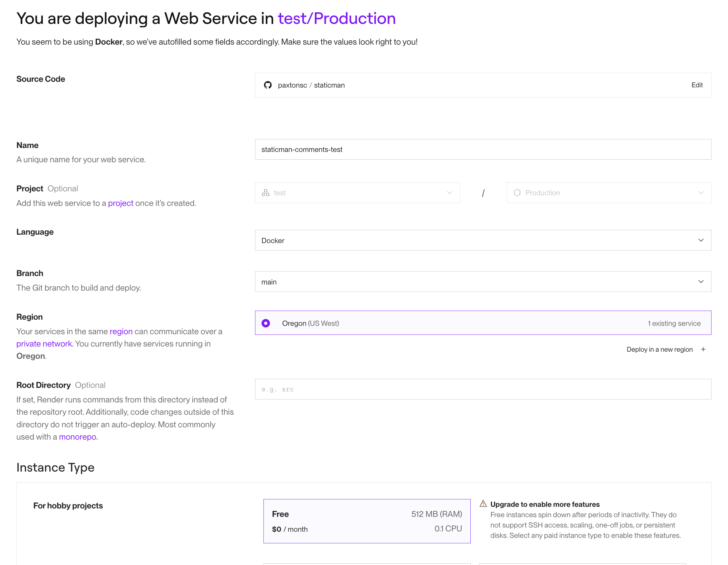Click the dashed circle icon beside Production
Screen dimensions: 728x565
[517, 193]
